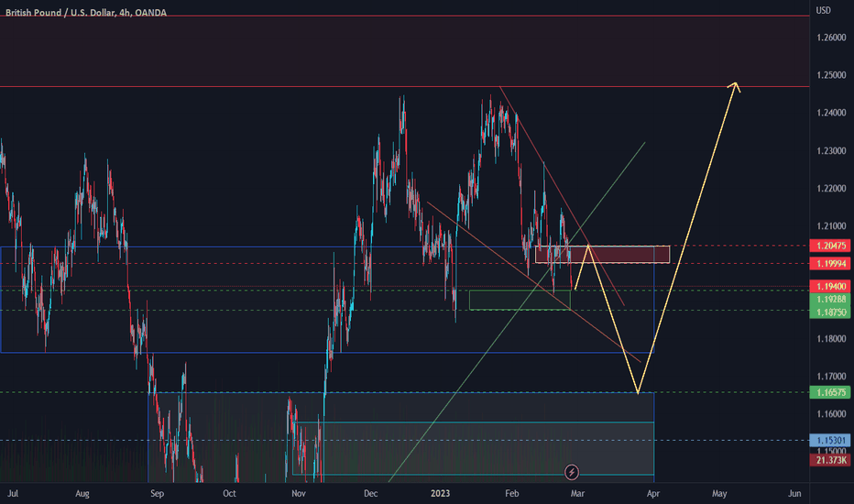Click the 1.17000 price axis value
Image resolution: width=854 pixels, height=504 pixels.
(x=831, y=377)
